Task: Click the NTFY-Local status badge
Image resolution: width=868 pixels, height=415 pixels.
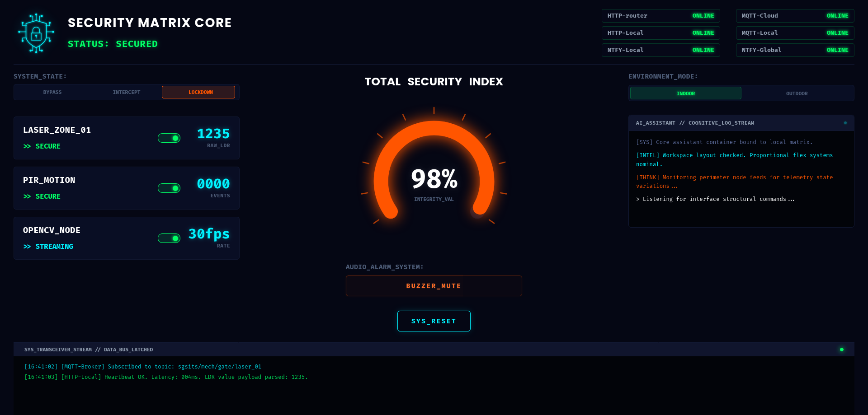Action: (660, 50)
